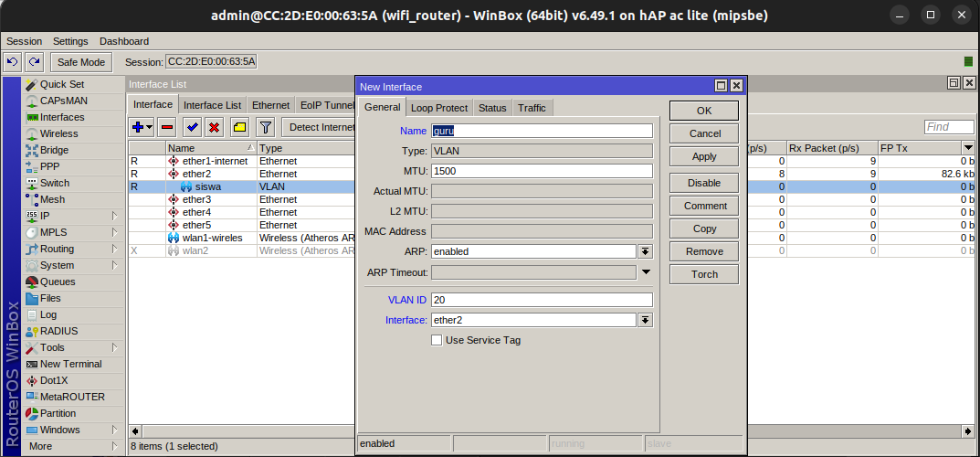Click the blue plus add icon

click(x=138, y=127)
